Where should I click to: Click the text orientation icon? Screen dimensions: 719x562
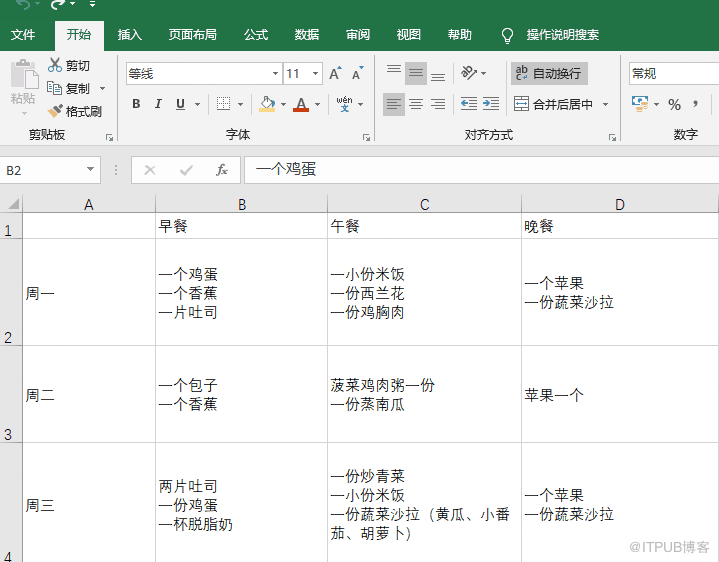468,74
